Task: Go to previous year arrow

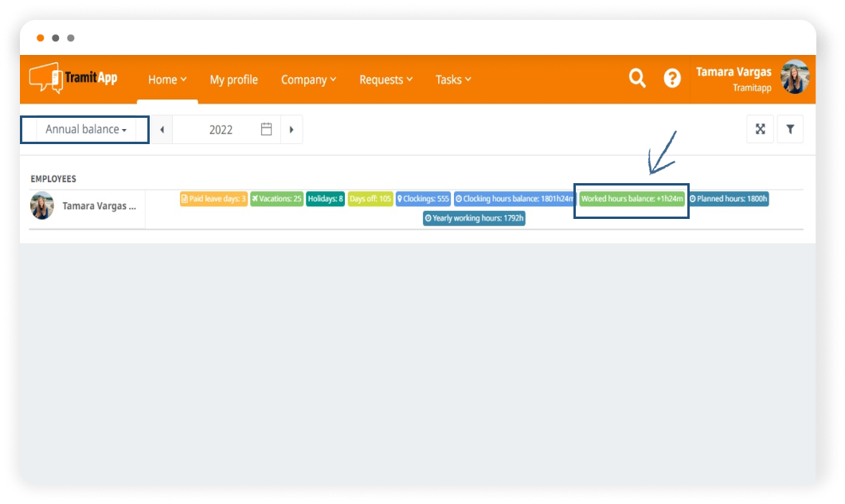Action: pos(162,129)
